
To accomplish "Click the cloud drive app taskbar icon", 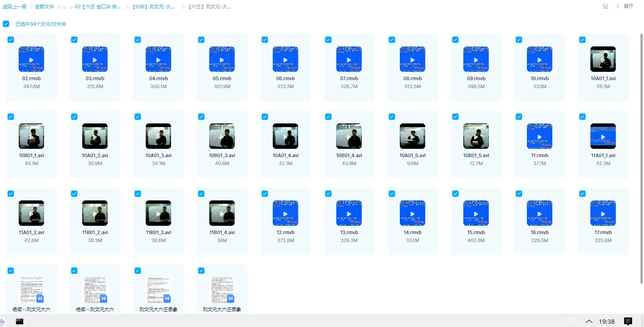I will (x=2, y=321).
